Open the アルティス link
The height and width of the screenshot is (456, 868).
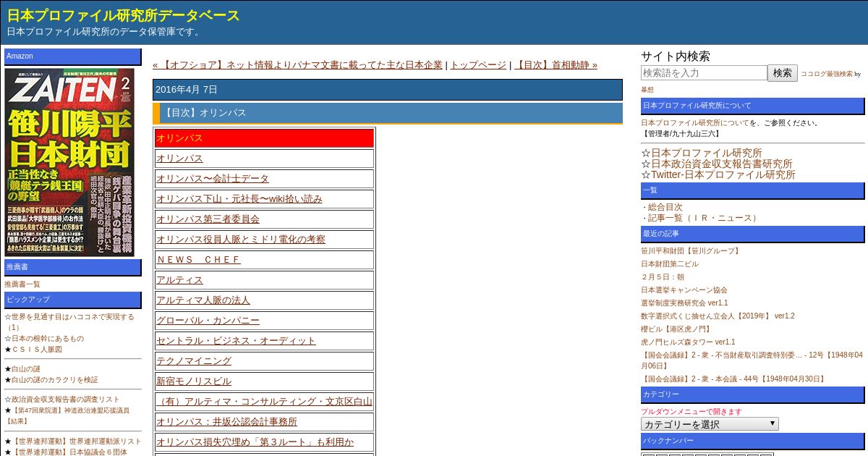tap(179, 280)
